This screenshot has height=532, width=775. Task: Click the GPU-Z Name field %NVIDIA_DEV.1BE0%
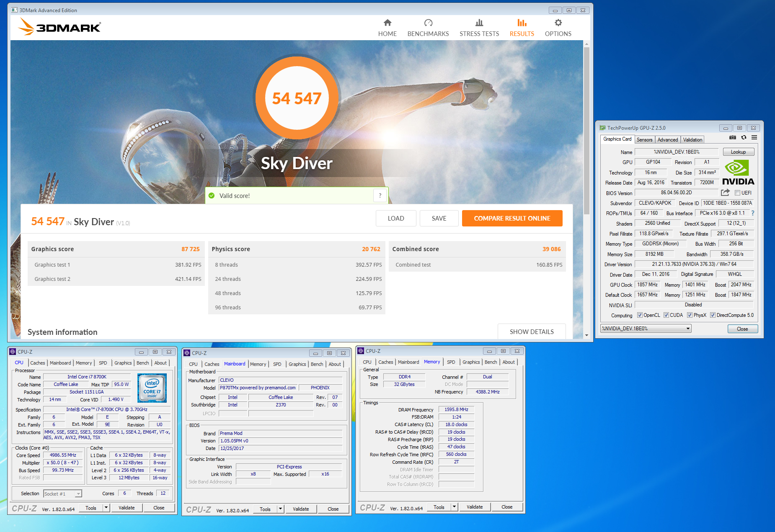click(x=677, y=152)
